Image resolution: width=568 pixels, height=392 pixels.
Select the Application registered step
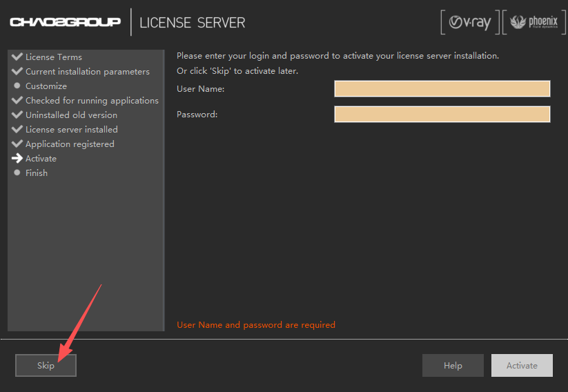click(x=70, y=144)
